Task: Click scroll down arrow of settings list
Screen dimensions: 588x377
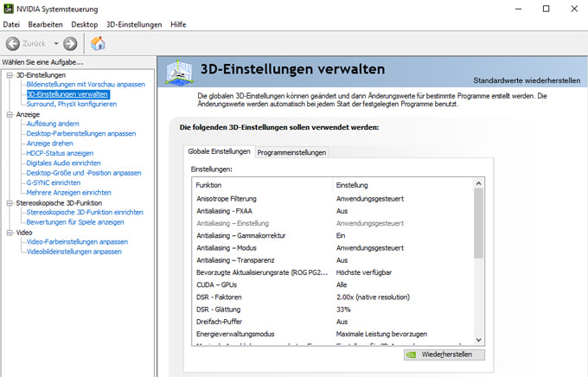Action: pyautogui.click(x=478, y=340)
